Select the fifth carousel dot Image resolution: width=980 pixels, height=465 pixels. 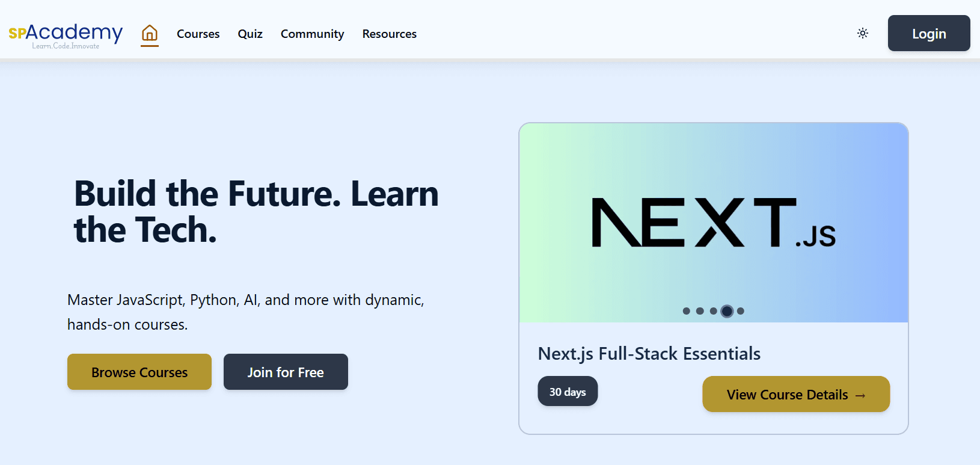741,311
